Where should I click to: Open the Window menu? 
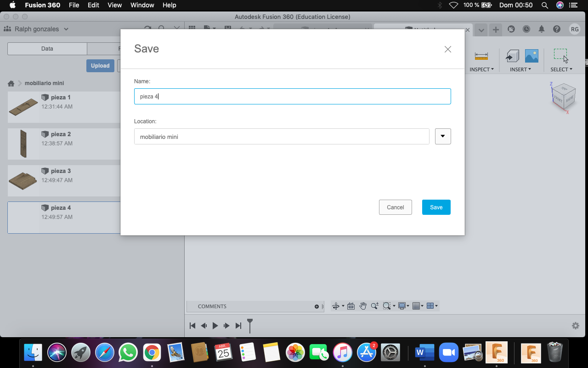(x=142, y=5)
